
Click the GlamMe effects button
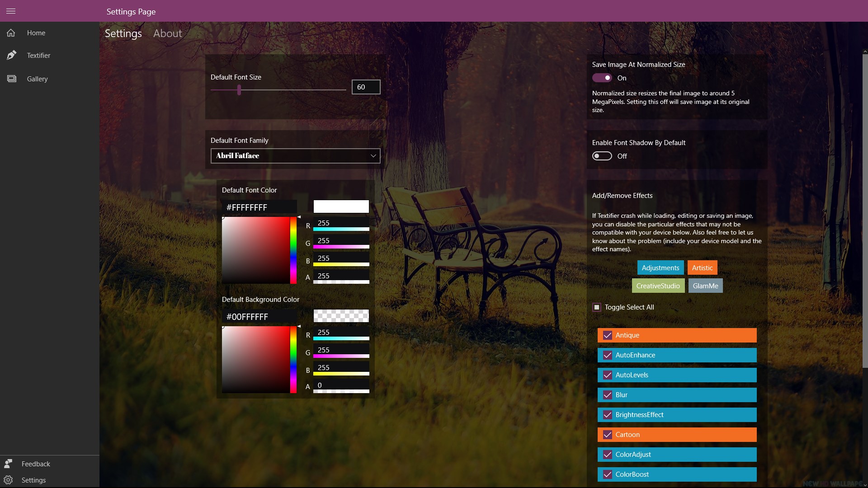pyautogui.click(x=705, y=286)
